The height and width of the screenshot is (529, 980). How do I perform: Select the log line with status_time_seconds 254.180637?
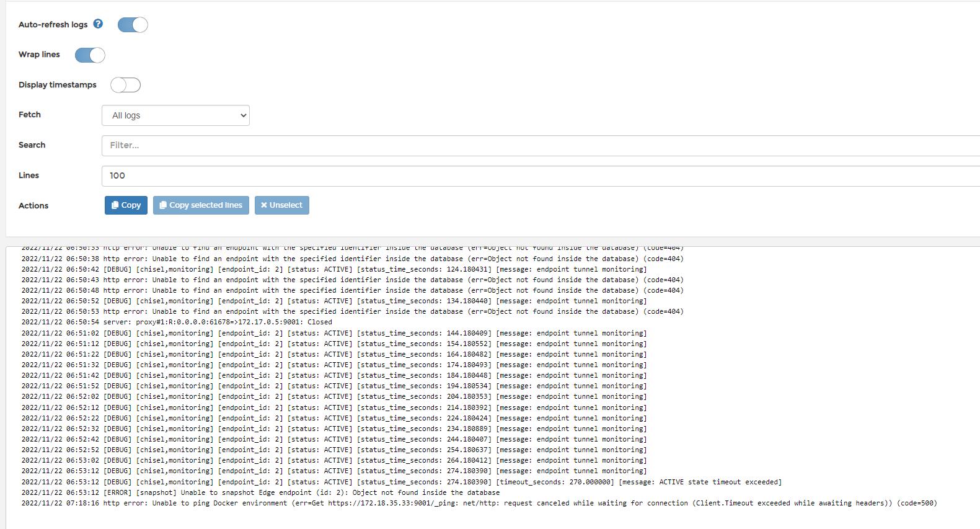(x=334, y=450)
